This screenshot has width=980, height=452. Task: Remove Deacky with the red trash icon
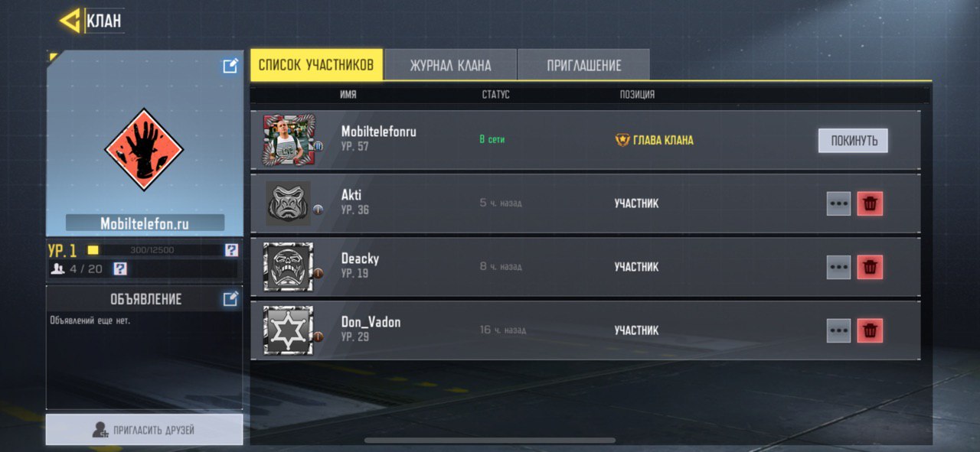click(x=870, y=267)
